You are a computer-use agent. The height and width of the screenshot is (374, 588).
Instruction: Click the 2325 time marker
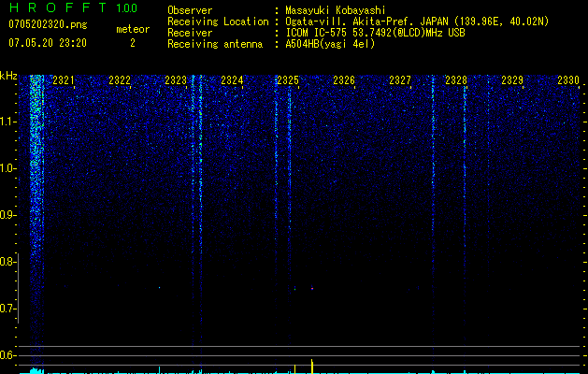(288, 80)
